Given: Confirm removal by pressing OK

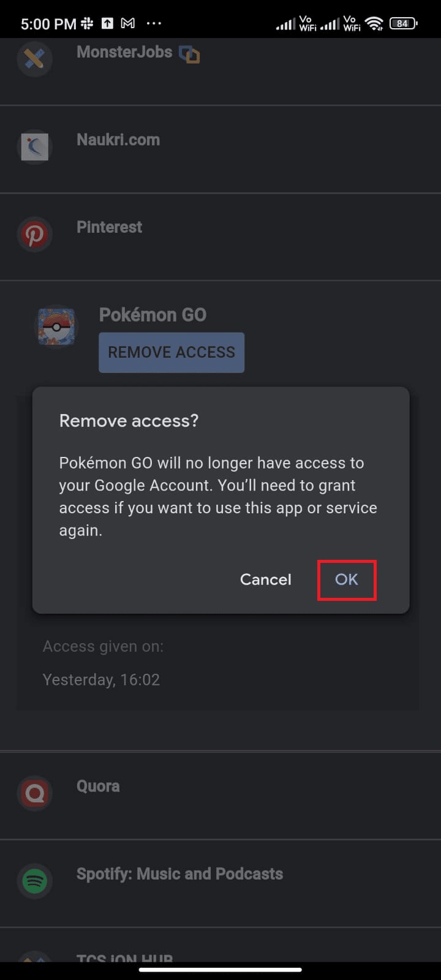Looking at the screenshot, I should tap(347, 579).
